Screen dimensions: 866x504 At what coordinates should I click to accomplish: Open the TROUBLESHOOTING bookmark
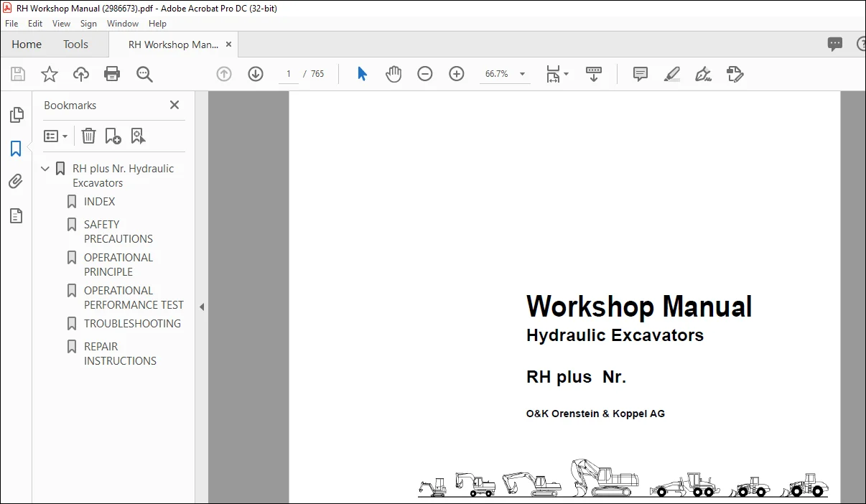coord(132,324)
